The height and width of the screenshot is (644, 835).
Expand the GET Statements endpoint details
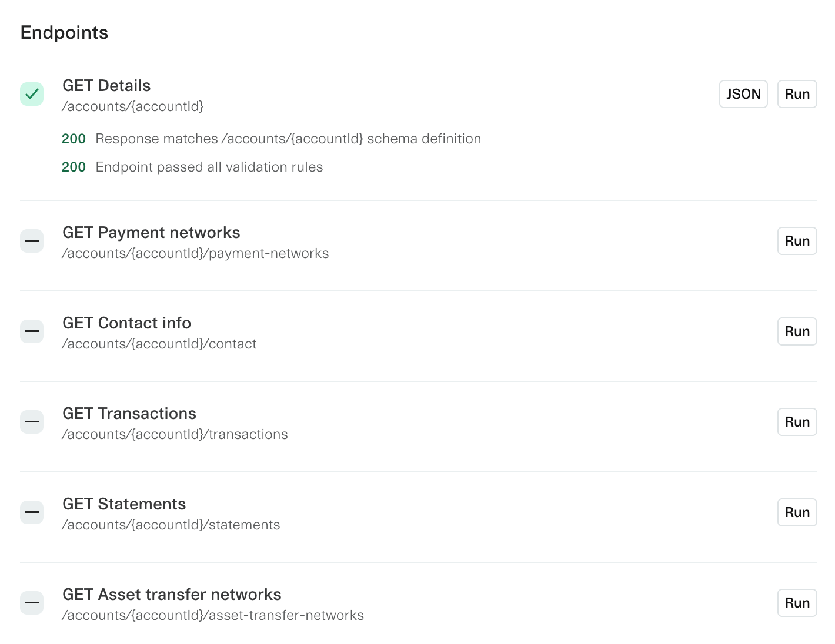tap(124, 504)
